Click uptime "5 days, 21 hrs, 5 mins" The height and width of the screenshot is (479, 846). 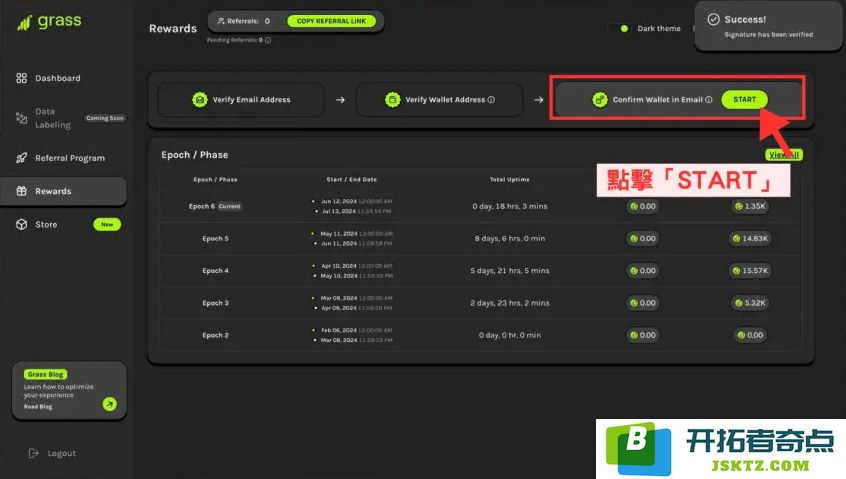tap(510, 271)
